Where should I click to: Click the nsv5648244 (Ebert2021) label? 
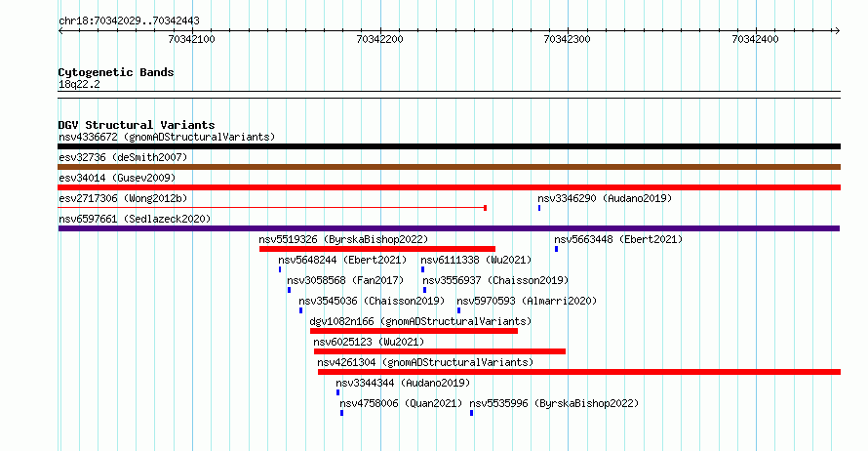click(342, 260)
